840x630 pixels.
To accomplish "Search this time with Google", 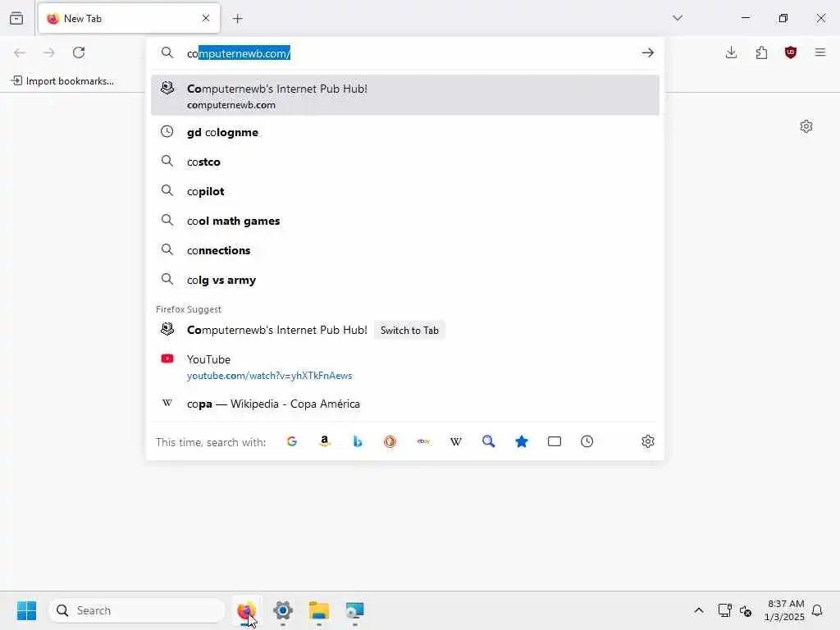I will pyautogui.click(x=292, y=441).
